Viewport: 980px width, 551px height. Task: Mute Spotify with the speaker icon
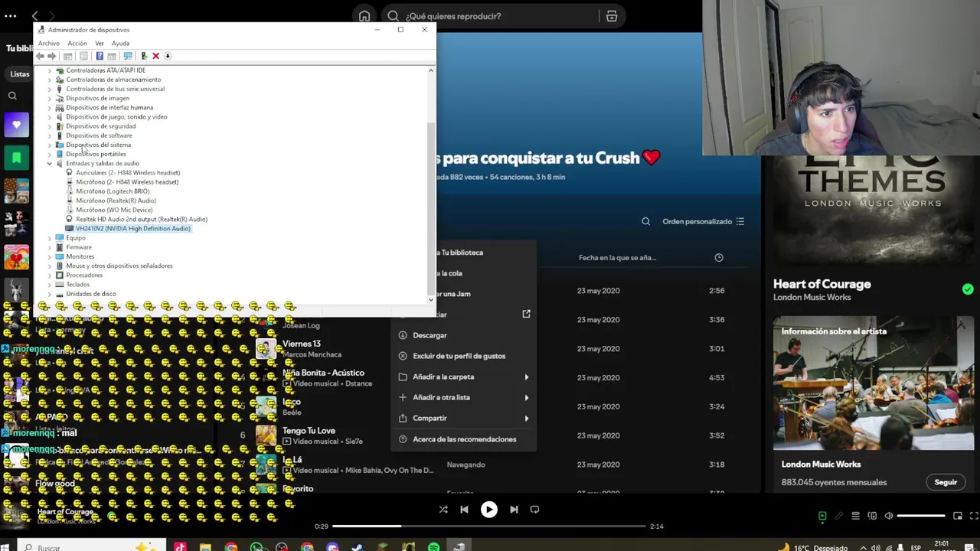point(888,516)
